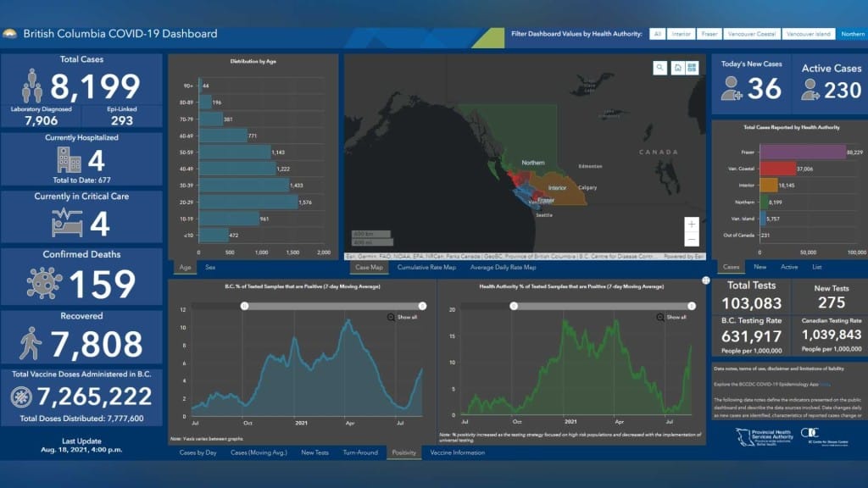Open the Cumulative Rate Map tab

click(x=426, y=267)
